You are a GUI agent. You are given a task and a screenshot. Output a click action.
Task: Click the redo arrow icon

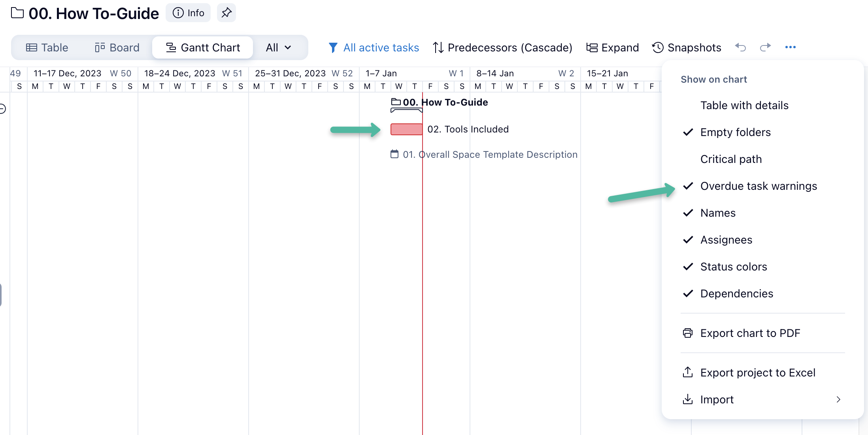pos(765,47)
